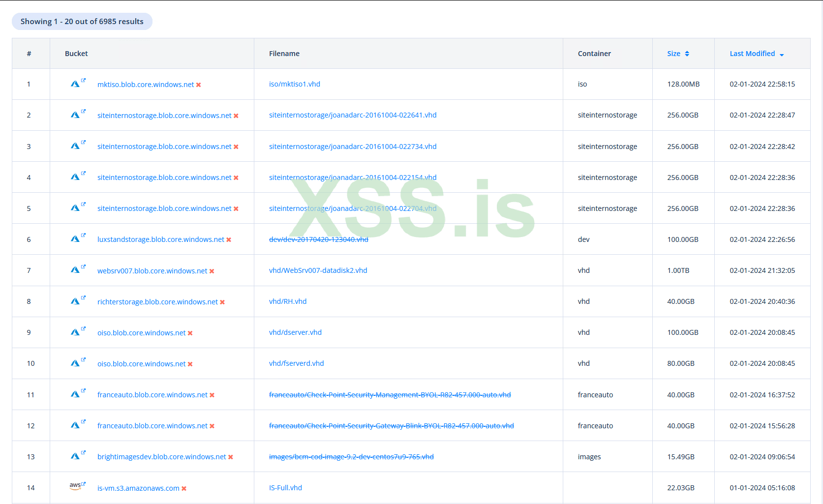This screenshot has height=504, width=823.
Task: Open the Check-Point-Security-Gateway-Blink file link
Action: pyautogui.click(x=392, y=426)
